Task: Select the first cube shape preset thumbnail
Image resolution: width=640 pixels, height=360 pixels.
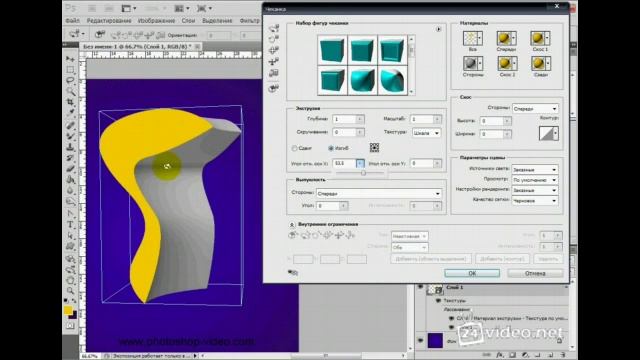Action: click(332, 50)
